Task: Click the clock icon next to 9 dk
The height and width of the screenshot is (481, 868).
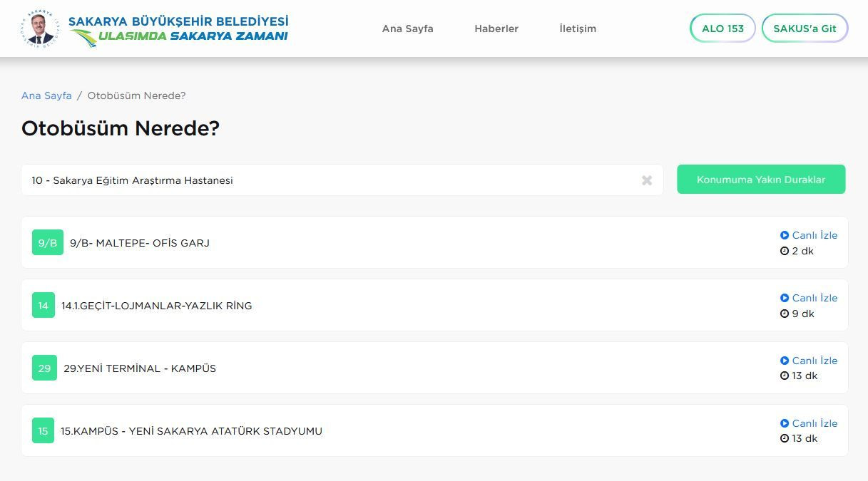Action: click(785, 314)
